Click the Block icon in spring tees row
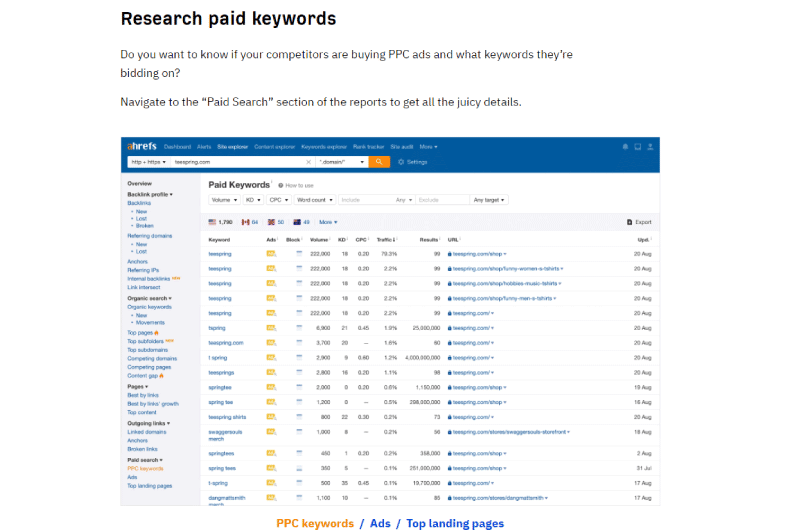 click(299, 468)
